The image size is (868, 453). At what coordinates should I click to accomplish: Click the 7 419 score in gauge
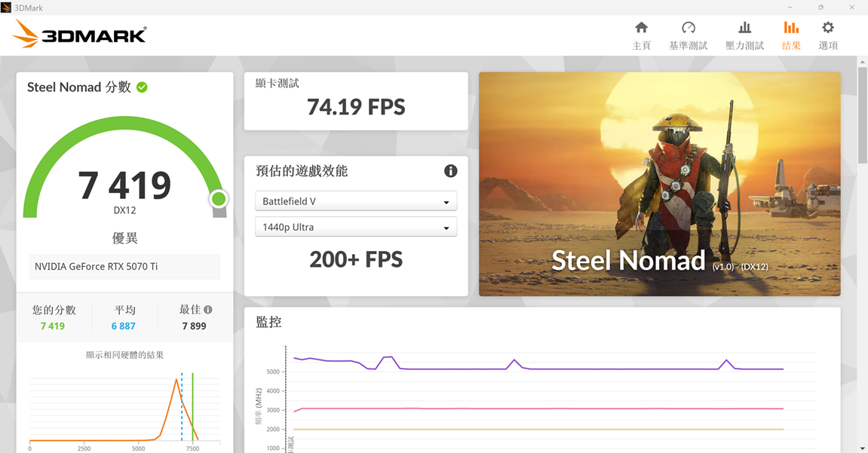click(124, 185)
